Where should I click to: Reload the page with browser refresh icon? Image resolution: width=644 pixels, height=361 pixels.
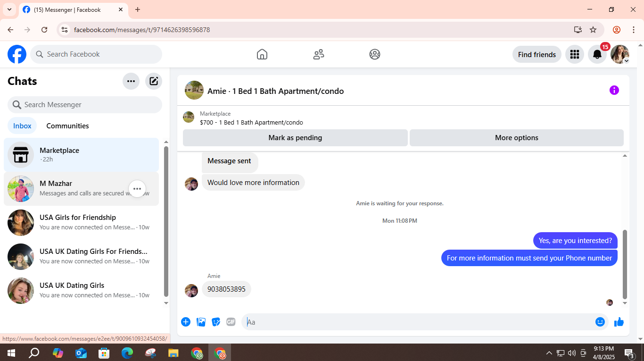44,30
